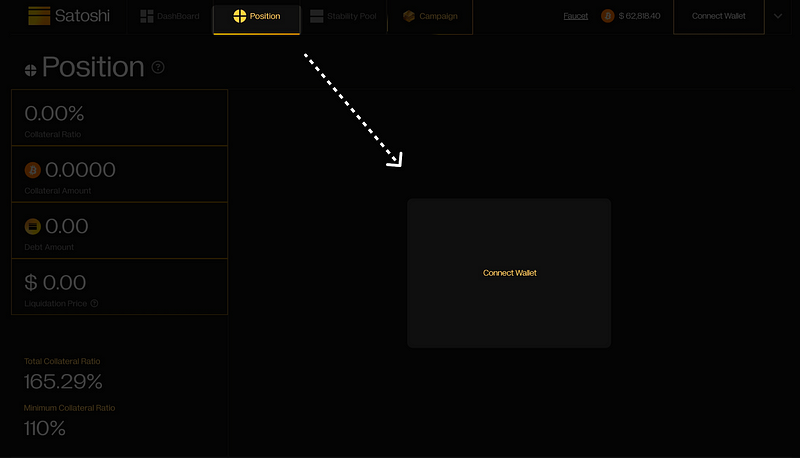Open the DashBoard tab
Image resolution: width=800 pixels, height=458 pixels.
tap(170, 16)
